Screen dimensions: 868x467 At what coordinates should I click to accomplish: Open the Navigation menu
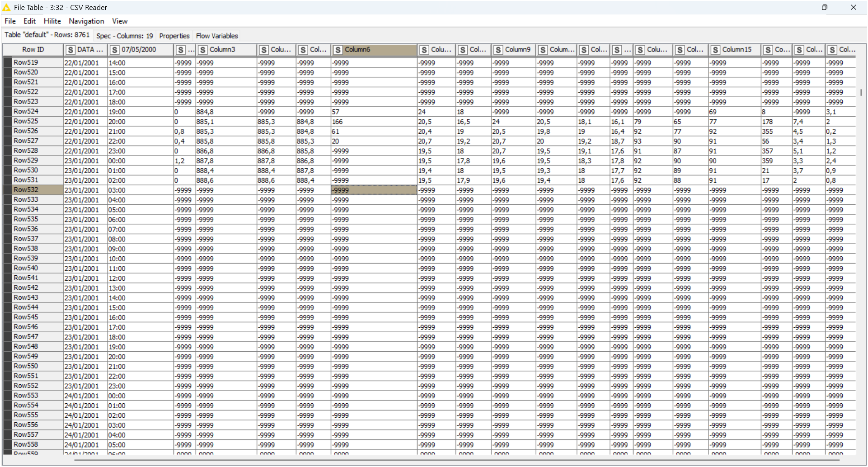point(86,21)
